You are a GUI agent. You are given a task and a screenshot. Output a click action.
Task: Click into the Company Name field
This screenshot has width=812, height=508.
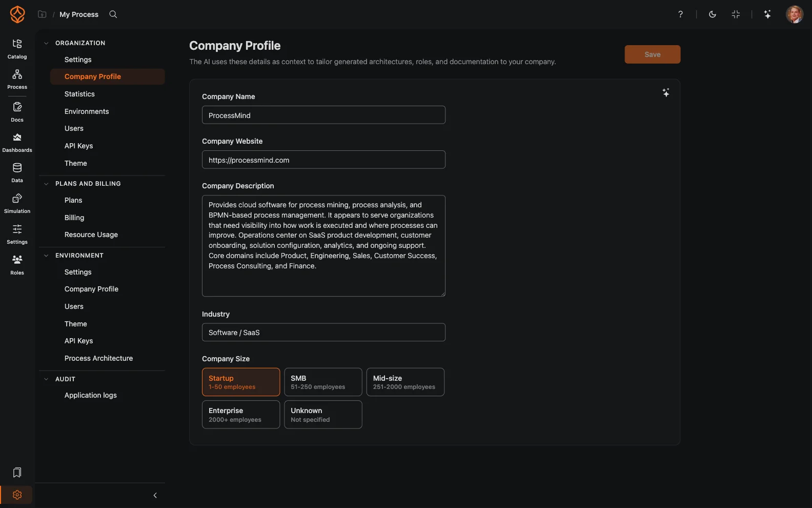(x=323, y=115)
